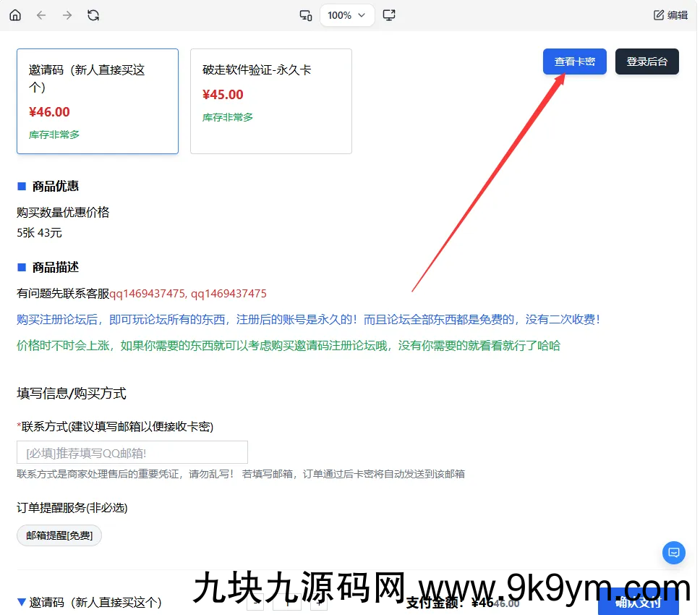
Task: Click the 查看卡密 button
Action: [575, 61]
